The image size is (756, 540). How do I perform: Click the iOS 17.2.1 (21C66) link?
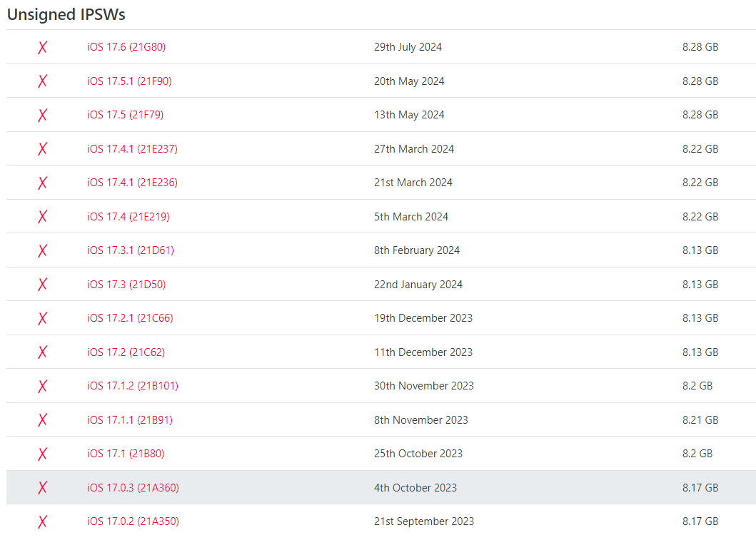click(x=130, y=318)
